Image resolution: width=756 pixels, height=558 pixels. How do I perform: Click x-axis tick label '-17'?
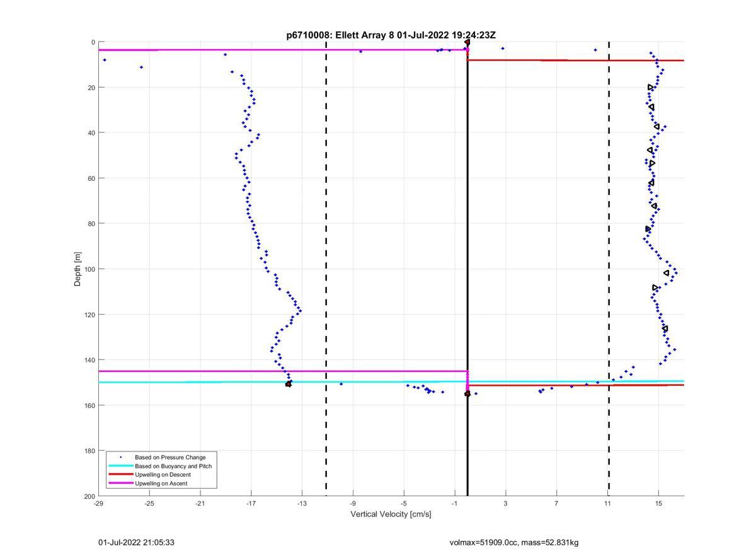(251, 503)
